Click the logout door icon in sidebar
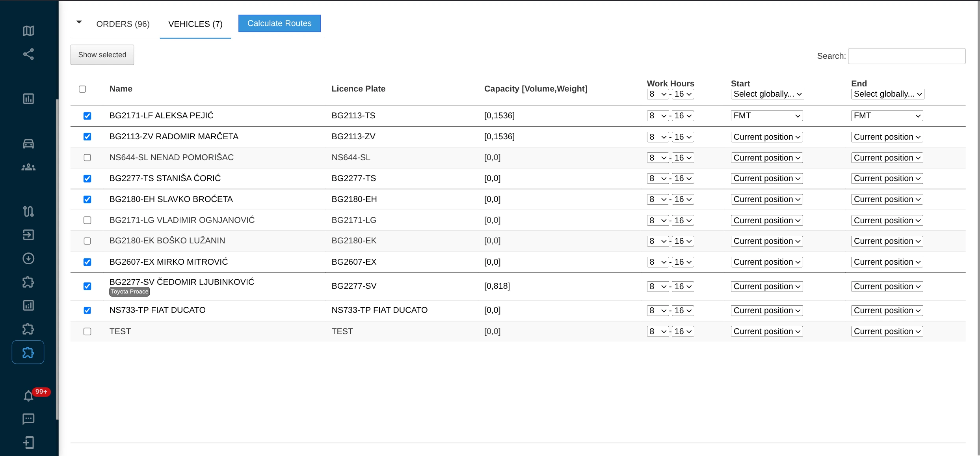980x456 pixels. coord(28,443)
